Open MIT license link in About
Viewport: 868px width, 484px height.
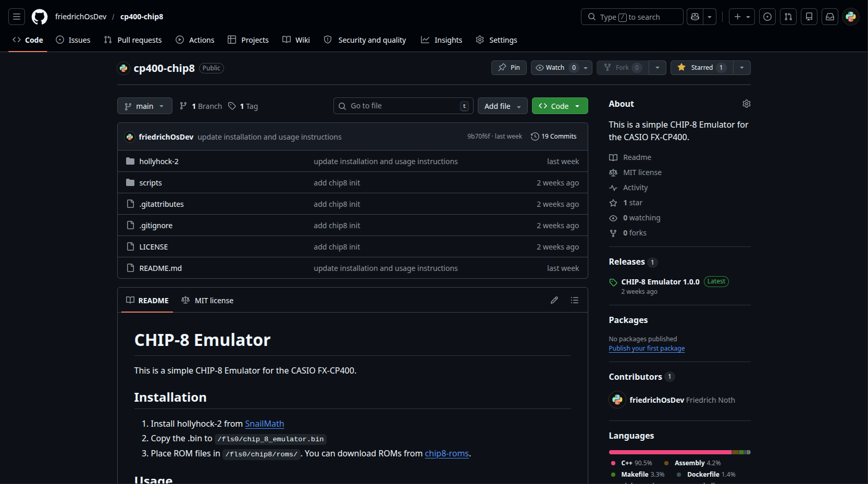636,172
